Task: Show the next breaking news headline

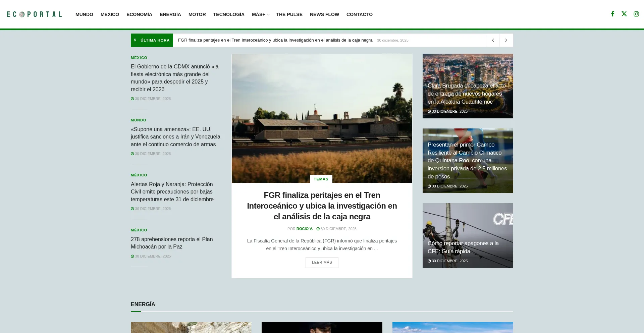Action: (x=506, y=40)
